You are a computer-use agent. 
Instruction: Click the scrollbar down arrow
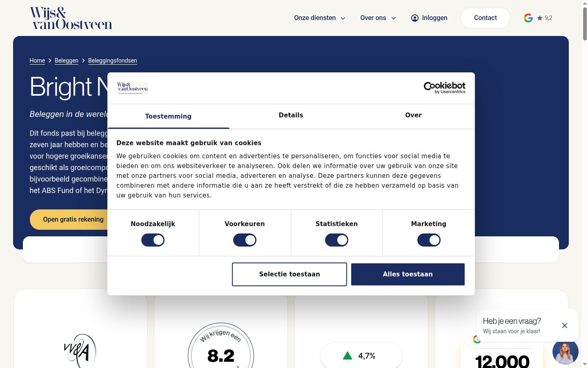click(x=585, y=364)
